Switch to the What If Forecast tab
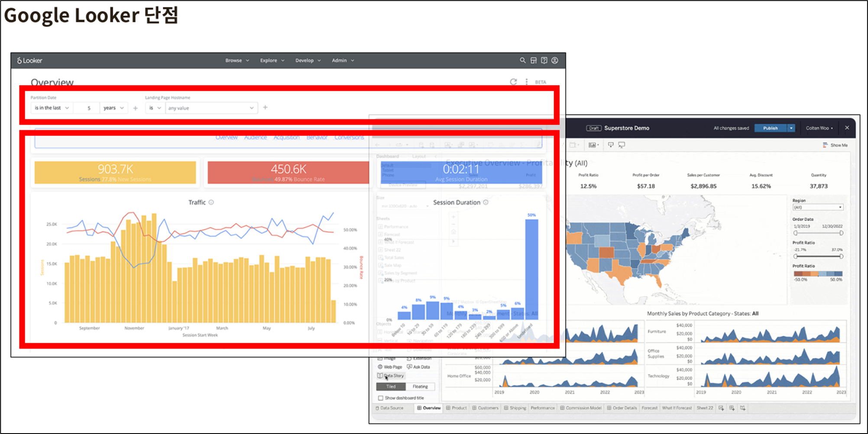 pos(677,408)
